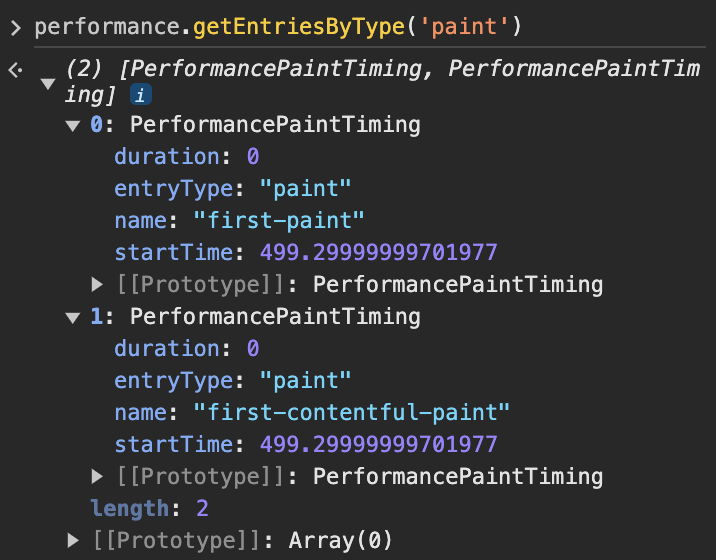Expand the Prototype of entry 0
This screenshot has height=560, width=716.
[x=97, y=285]
